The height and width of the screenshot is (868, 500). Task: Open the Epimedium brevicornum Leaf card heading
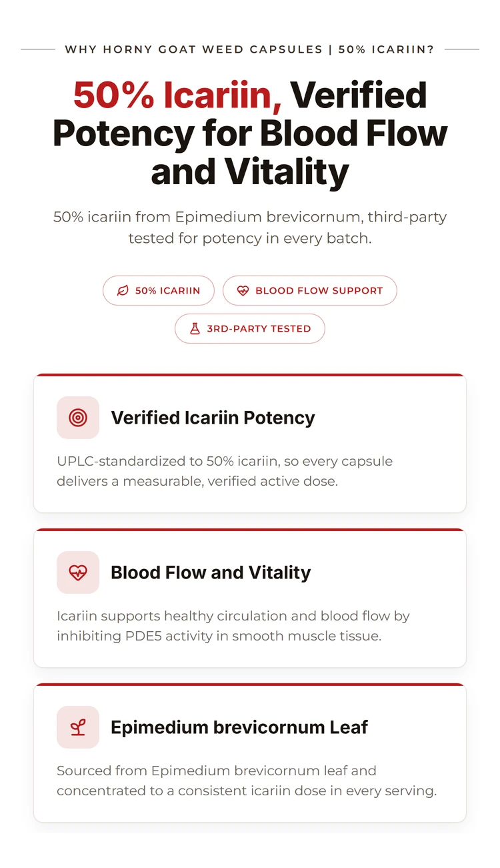[x=239, y=727]
